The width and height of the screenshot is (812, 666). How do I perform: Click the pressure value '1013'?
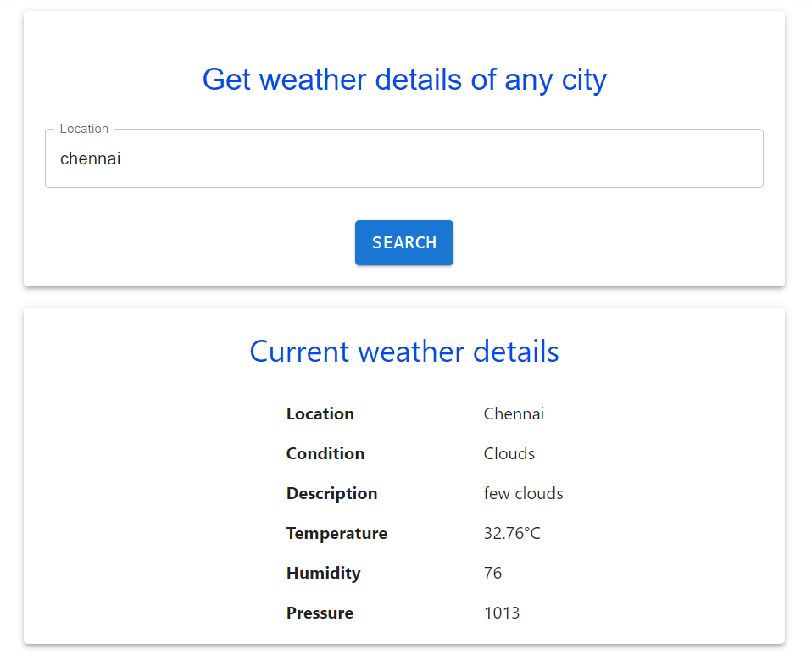point(502,613)
